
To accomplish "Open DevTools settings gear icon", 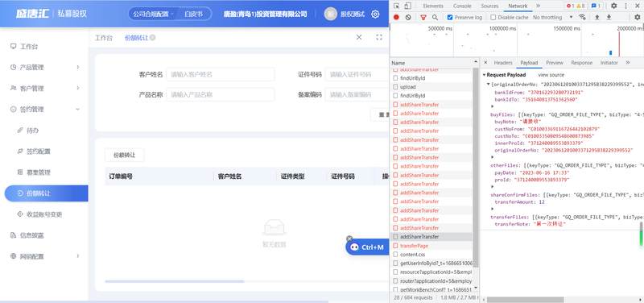I will 613,6.
